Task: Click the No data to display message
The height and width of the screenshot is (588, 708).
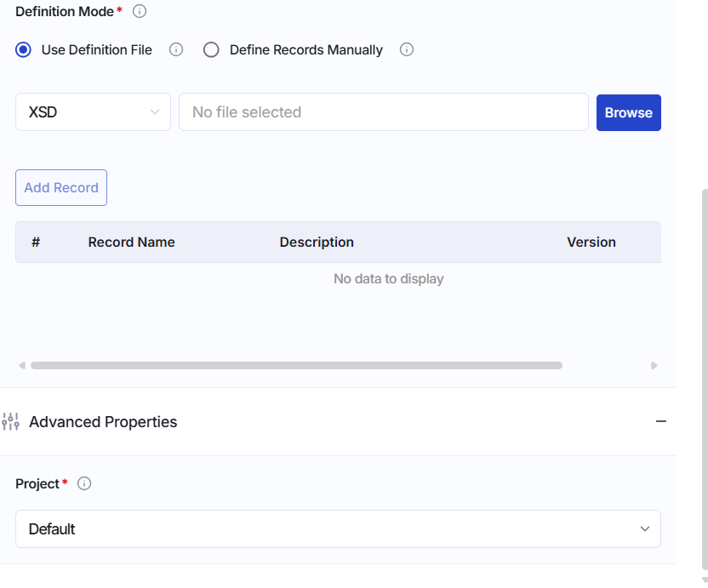Action: point(388,278)
